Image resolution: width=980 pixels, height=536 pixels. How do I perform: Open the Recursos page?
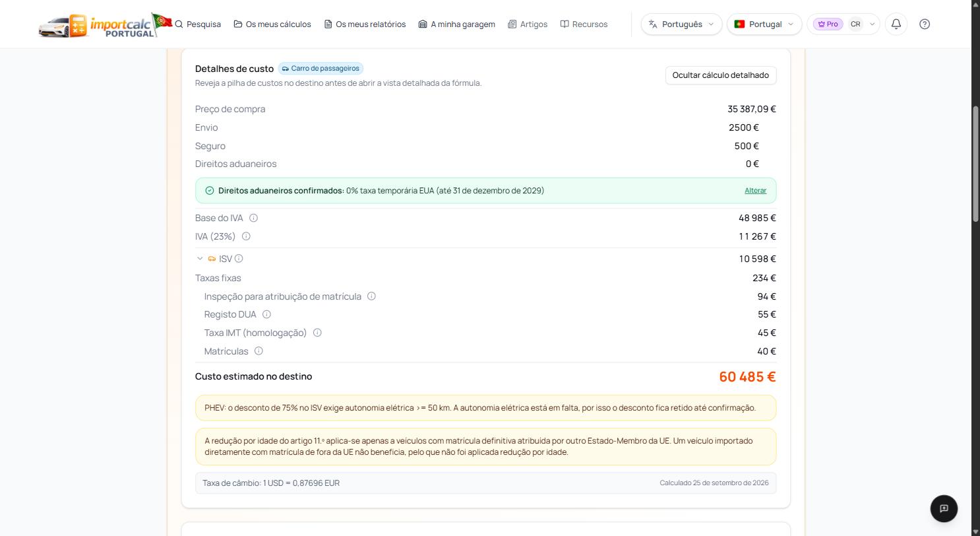point(584,24)
